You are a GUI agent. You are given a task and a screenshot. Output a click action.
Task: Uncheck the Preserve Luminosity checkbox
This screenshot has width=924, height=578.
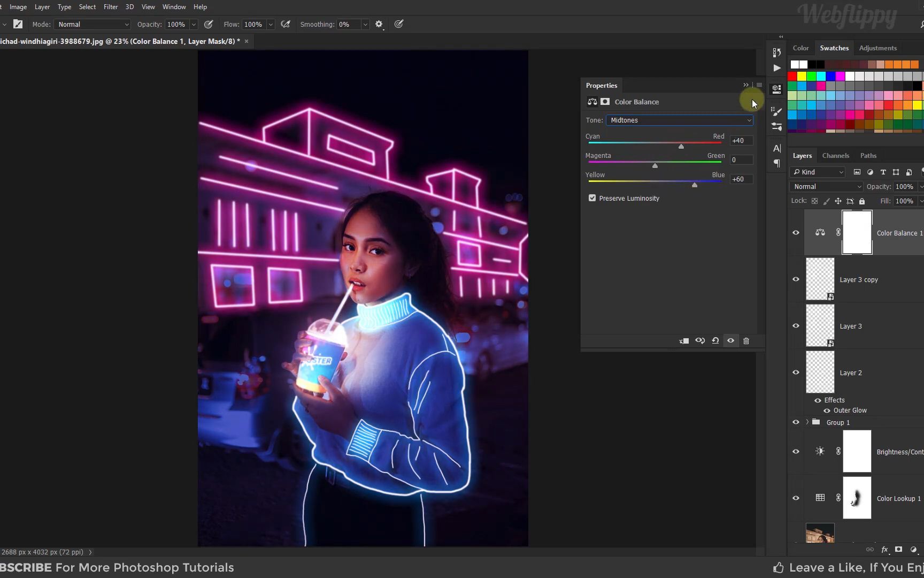pyautogui.click(x=592, y=198)
